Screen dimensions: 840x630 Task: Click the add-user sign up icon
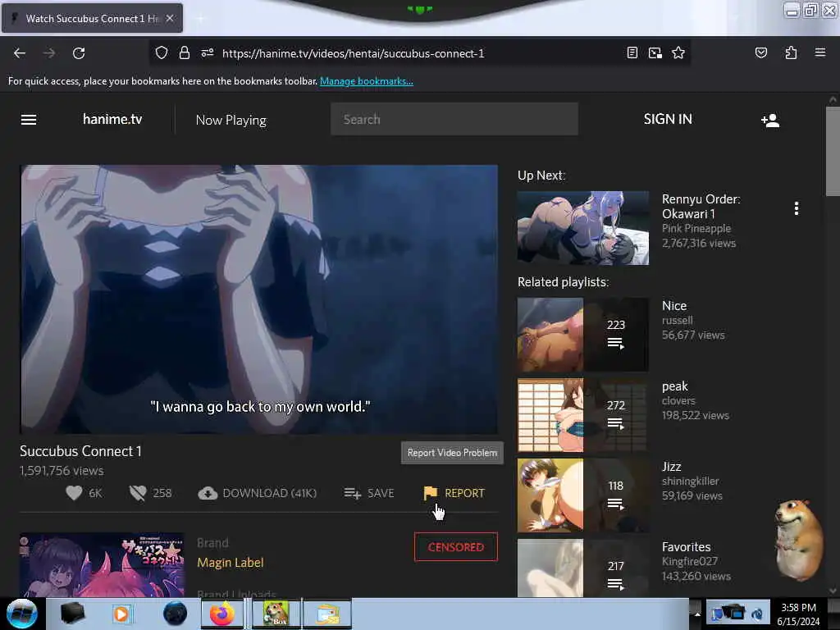769,120
